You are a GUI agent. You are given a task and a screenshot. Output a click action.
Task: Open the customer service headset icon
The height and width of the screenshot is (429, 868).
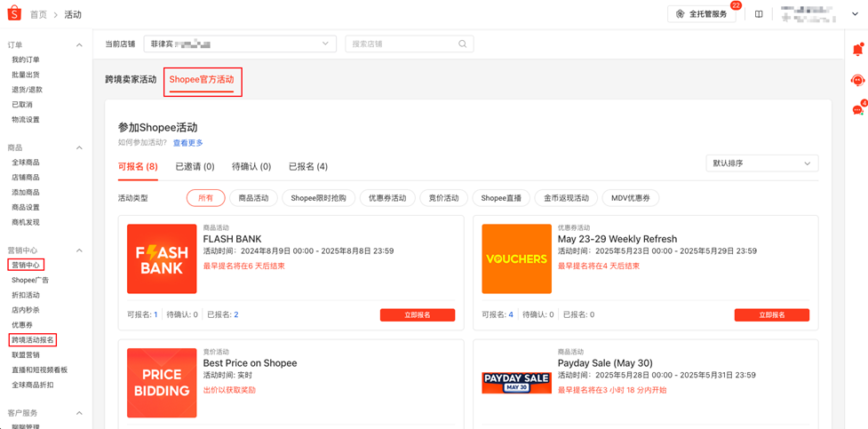point(857,80)
